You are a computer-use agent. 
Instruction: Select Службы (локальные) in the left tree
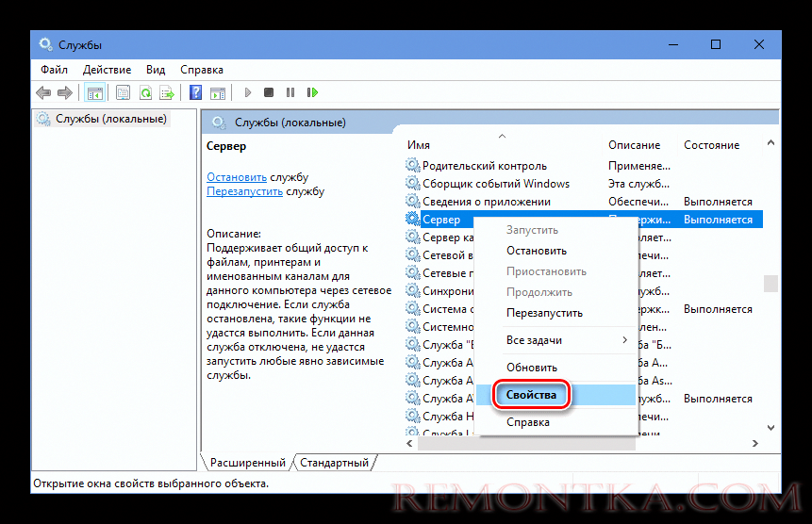(103, 119)
